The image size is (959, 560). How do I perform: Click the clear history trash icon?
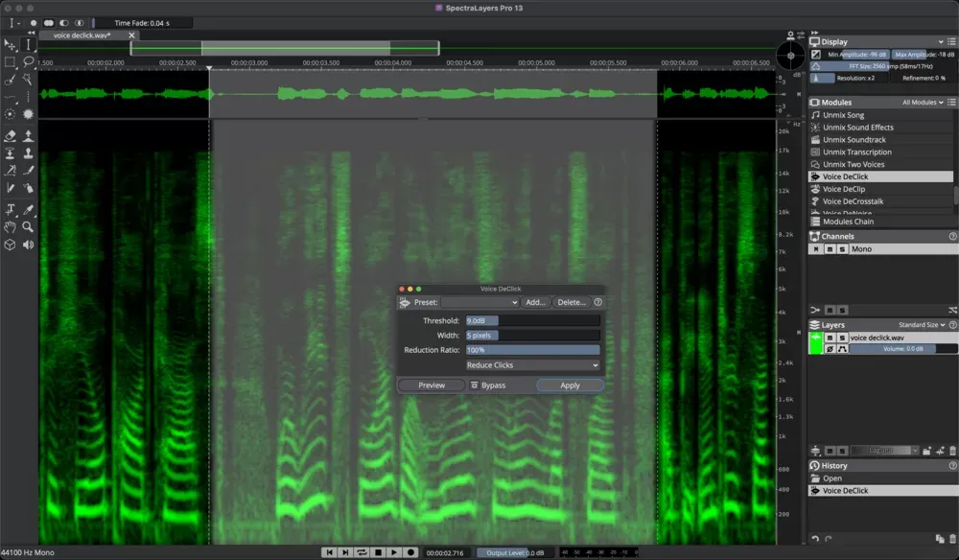(x=952, y=539)
